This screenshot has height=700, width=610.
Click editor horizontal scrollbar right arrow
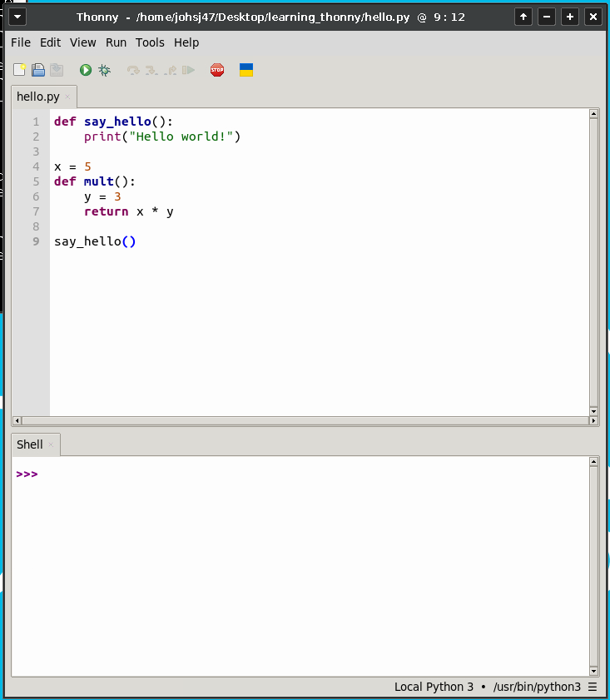(x=593, y=420)
